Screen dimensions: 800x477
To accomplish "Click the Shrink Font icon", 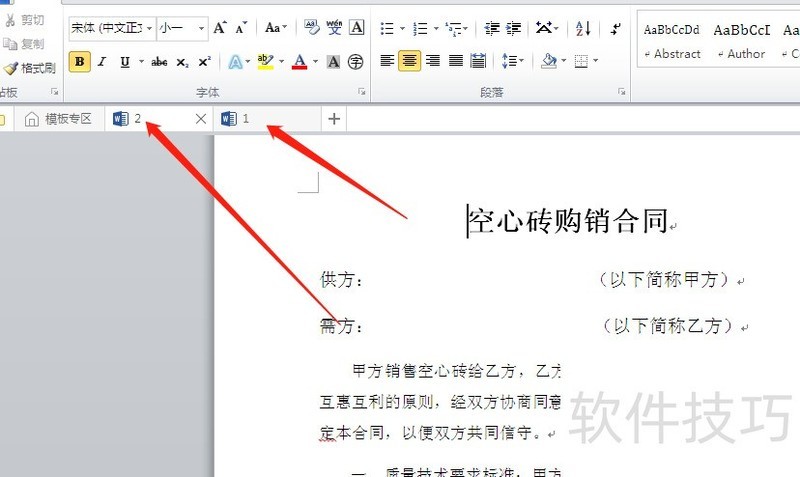I will (241, 28).
